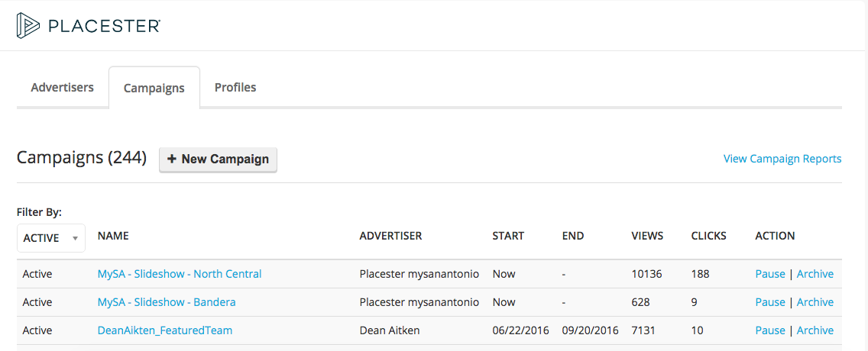Viewport: 868px width, 351px height.
Task: Open View Campaign Reports link
Action: click(x=782, y=159)
